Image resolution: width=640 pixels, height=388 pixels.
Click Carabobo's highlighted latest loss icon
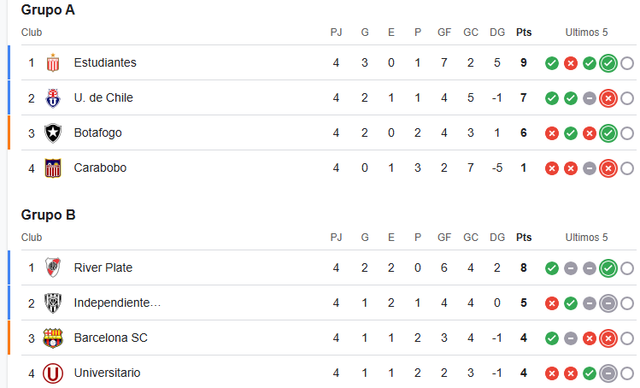(x=608, y=169)
